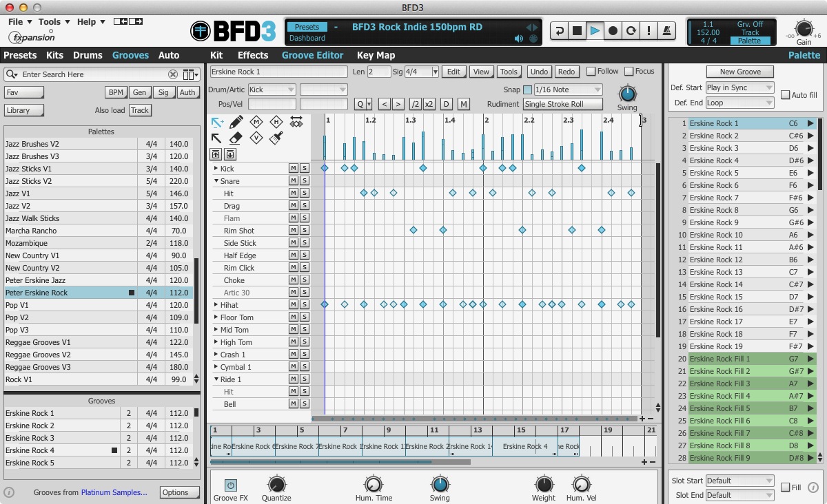Pick the Eraser tool
The image size is (827, 504).
(236, 138)
